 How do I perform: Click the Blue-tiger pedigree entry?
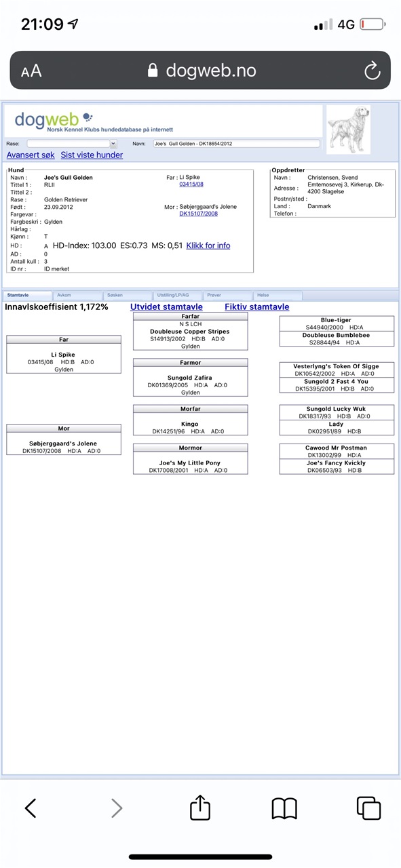(x=337, y=320)
